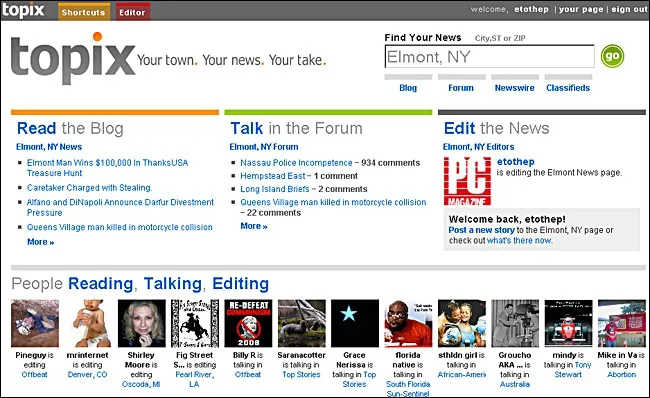Image resolution: width=650 pixels, height=398 pixels.
Task: Open Oscoda, MI link
Action: tap(141, 384)
